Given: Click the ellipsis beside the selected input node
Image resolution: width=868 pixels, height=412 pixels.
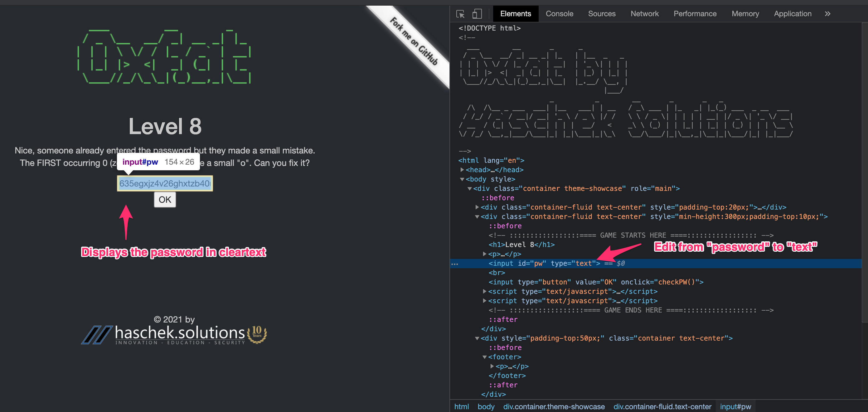Looking at the screenshot, I should click(454, 264).
